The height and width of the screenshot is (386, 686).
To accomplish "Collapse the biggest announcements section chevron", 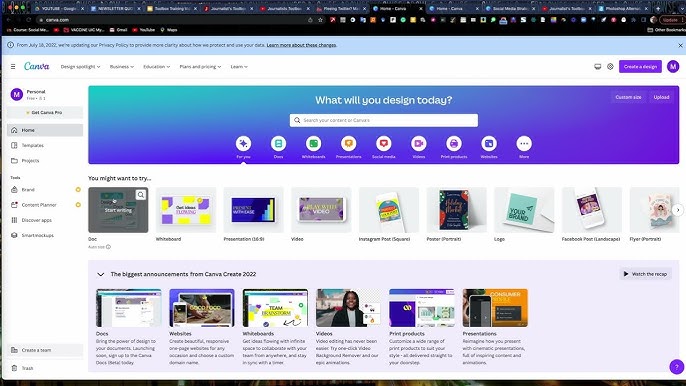I will [101, 274].
